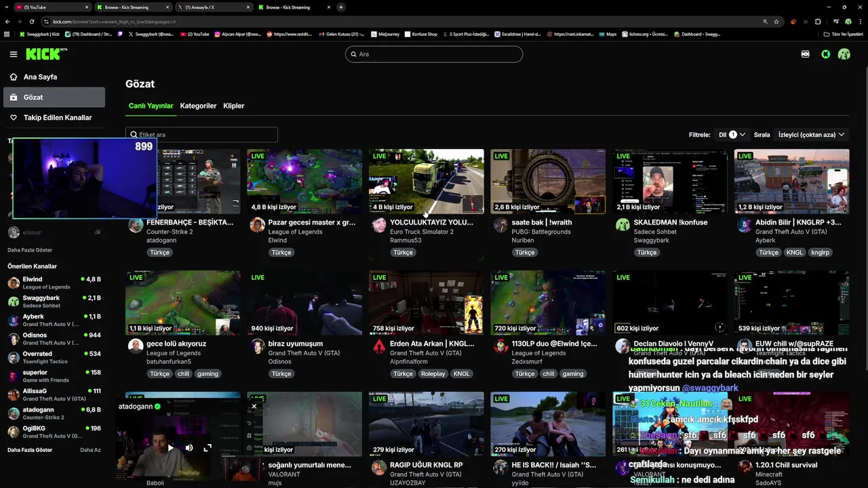Viewport: 868px width, 488px height.
Task: Switch to Kategoriler tab
Action: point(198,106)
